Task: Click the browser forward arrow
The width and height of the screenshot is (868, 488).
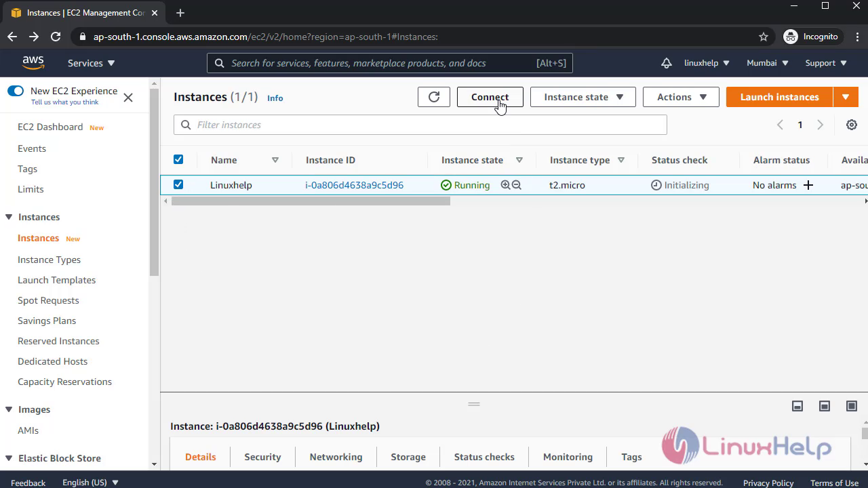Action: 34,37
